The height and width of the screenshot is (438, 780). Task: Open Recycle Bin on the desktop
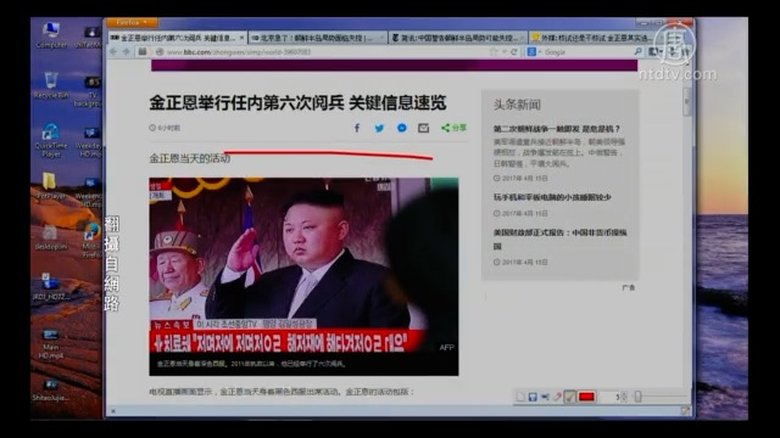tap(50, 84)
